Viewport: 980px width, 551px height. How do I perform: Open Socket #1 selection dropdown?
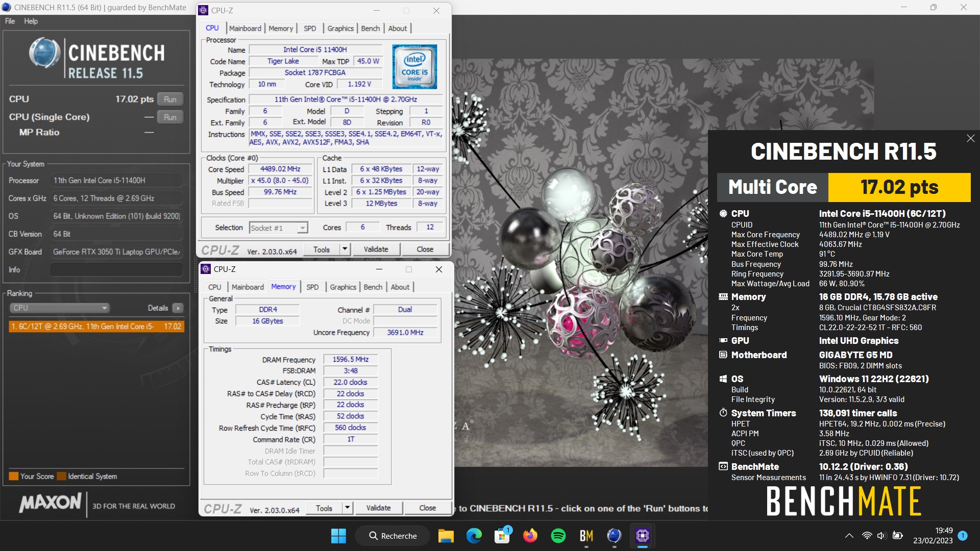279,228
